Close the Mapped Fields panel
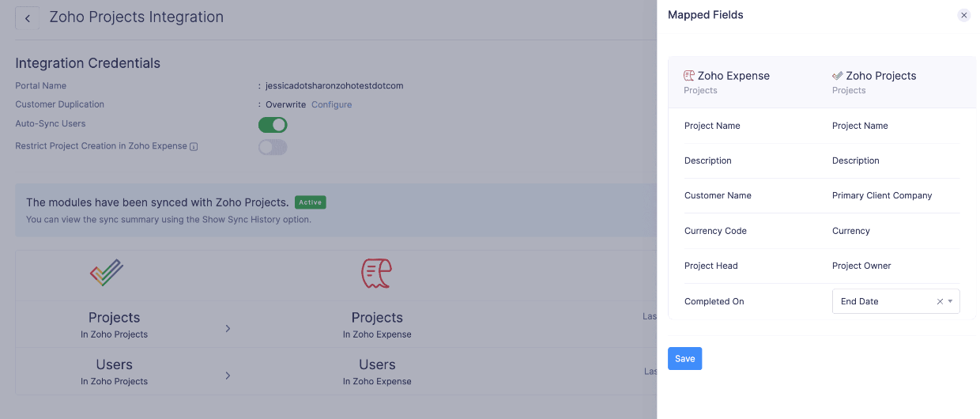 click(x=963, y=15)
